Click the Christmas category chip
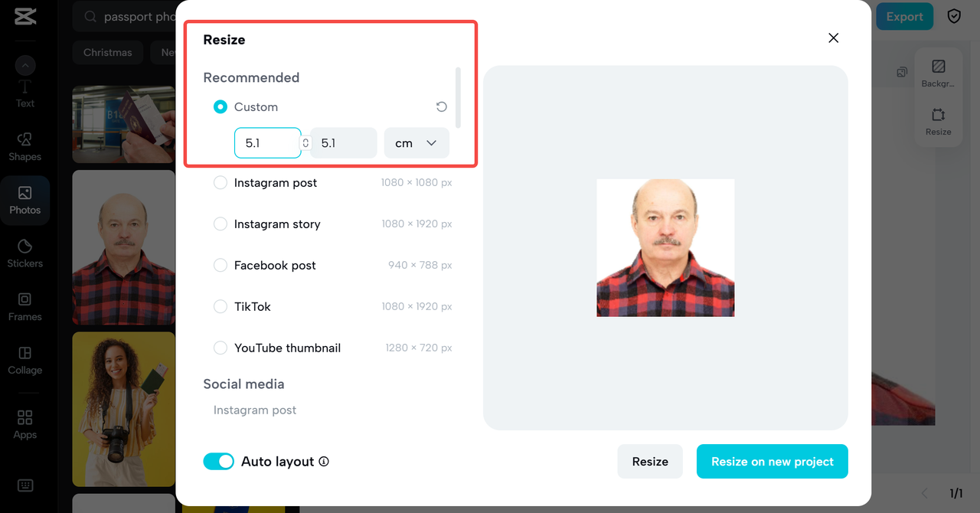980x513 pixels. tap(108, 53)
